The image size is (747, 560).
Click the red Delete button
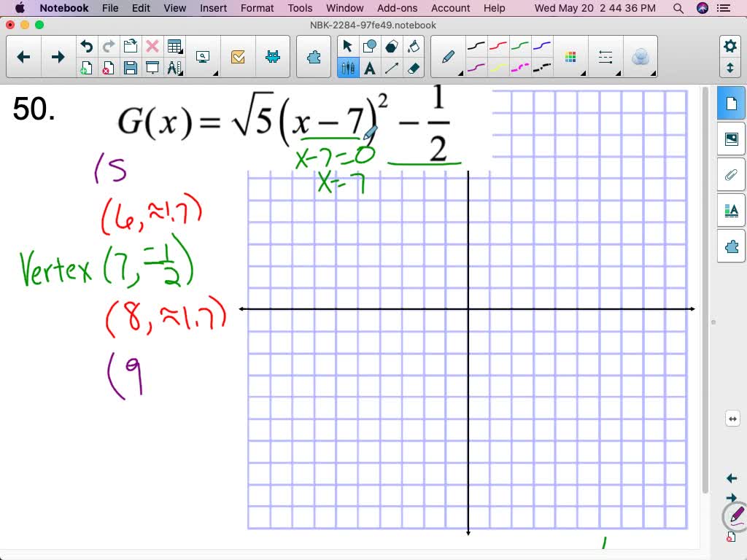click(152, 45)
